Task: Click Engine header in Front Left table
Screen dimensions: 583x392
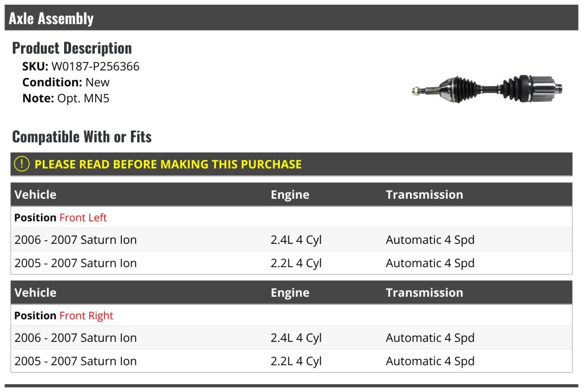Action: click(x=290, y=195)
